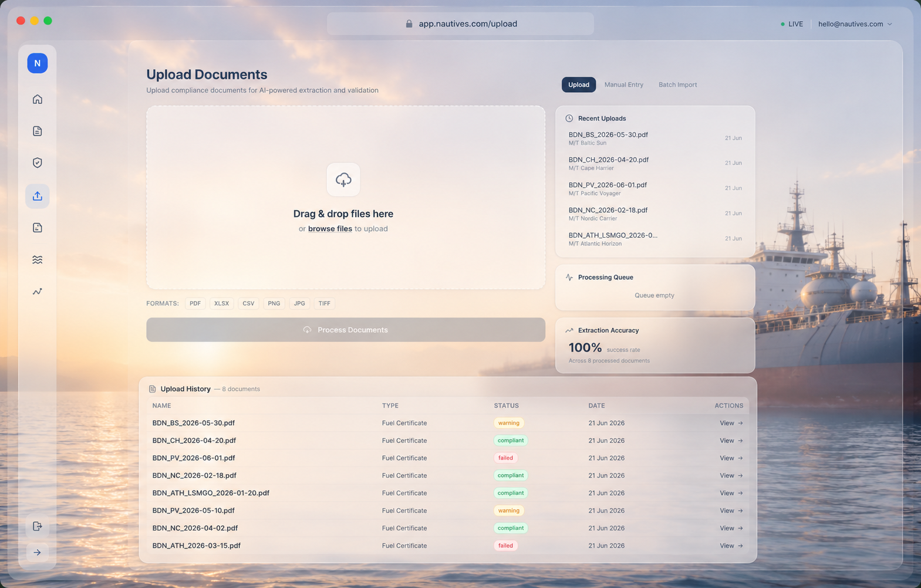This screenshot has height=588, width=921.
Task: Click the blue N logo
Action: click(x=37, y=63)
